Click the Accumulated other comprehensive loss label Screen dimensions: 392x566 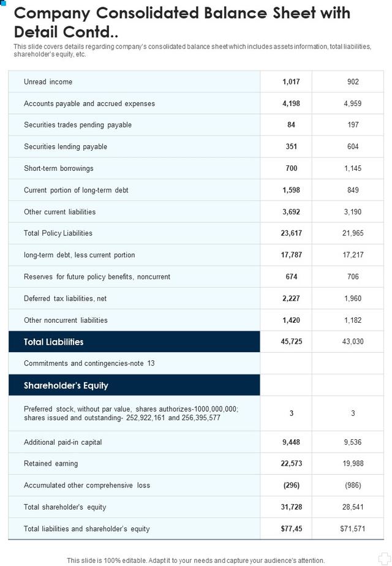point(87,486)
